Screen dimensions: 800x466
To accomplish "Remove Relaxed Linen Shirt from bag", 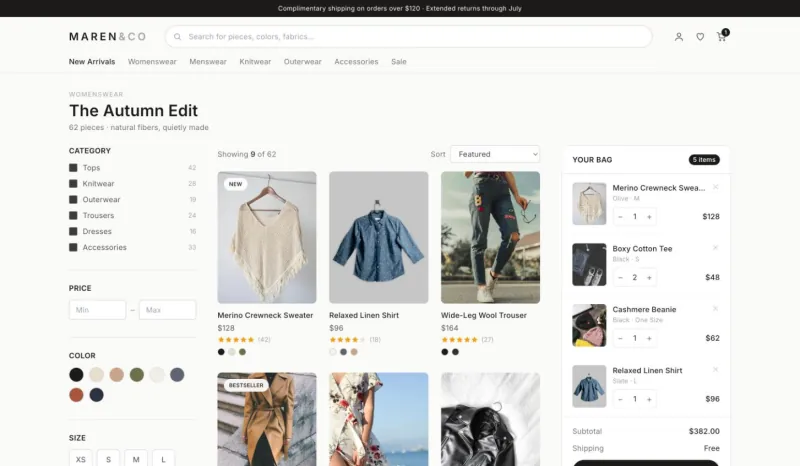I will point(715,369).
